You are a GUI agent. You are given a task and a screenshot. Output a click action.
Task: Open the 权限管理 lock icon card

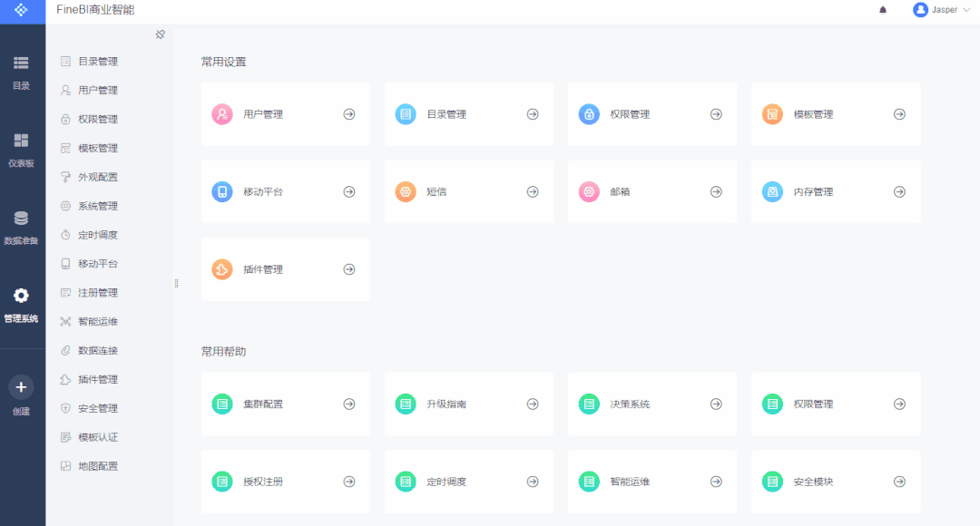652,114
